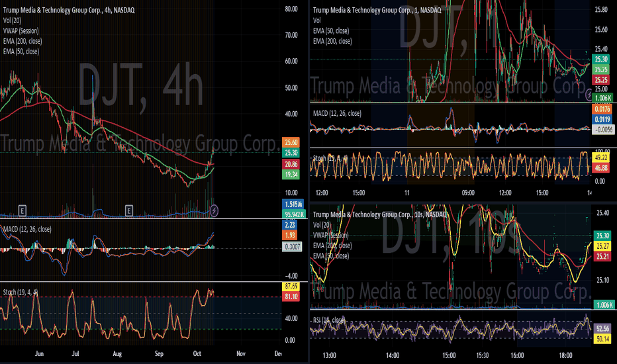
Task: Click EMA (200, close) legend in 10s chart
Action: (332, 245)
